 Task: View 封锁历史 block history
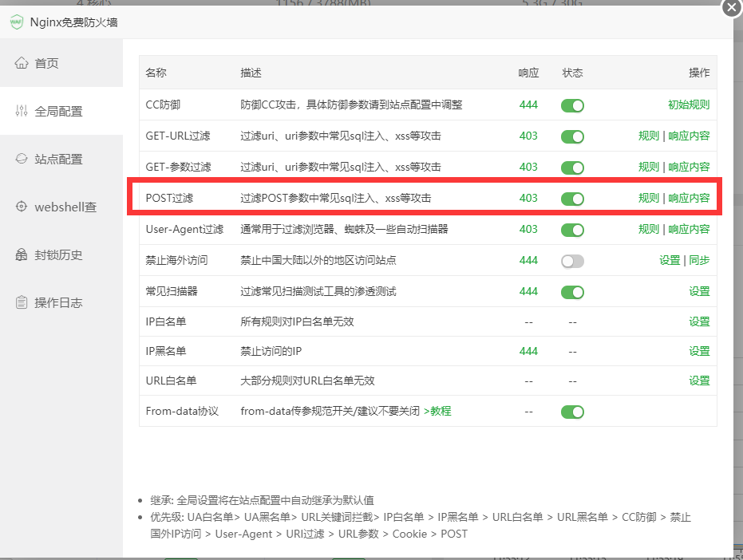pyautogui.click(x=43, y=254)
